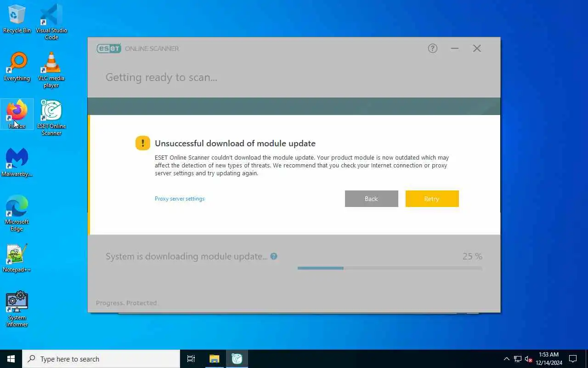Click the help question mark icon in ESET

coord(433,48)
